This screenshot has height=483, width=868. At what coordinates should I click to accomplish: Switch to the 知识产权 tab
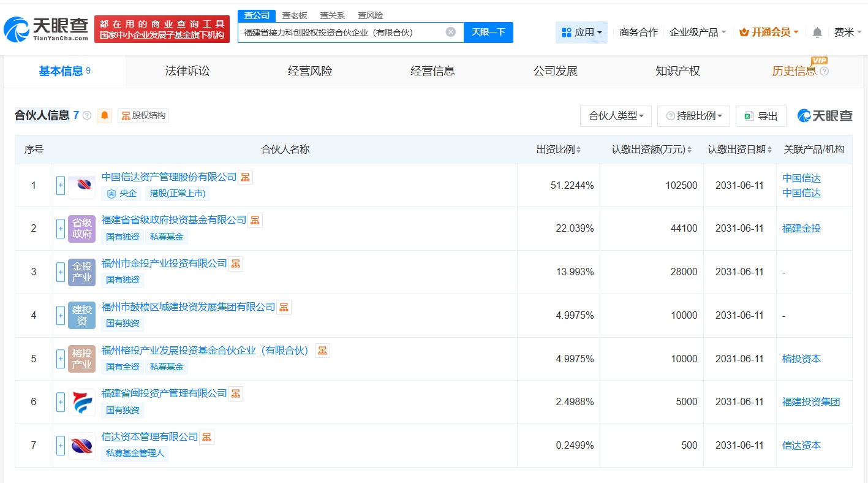click(x=677, y=71)
